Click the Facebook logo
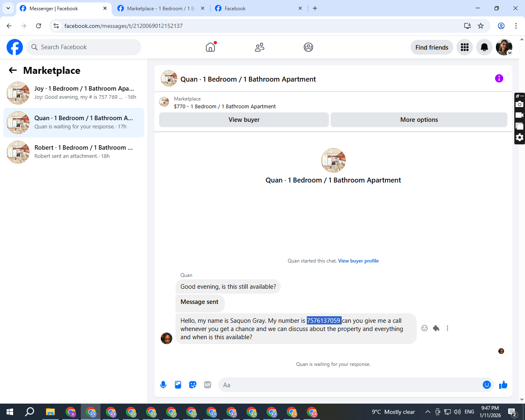 [x=15, y=47]
